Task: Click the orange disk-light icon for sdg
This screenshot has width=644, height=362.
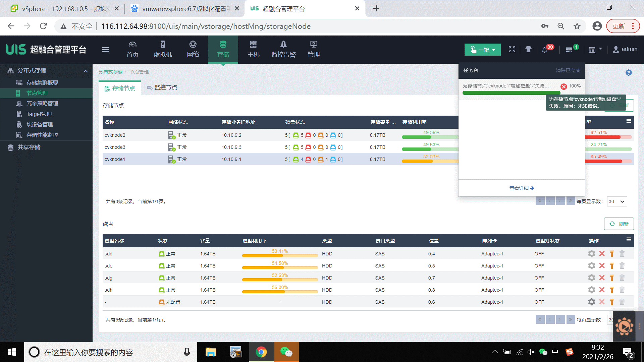Action: click(x=612, y=278)
